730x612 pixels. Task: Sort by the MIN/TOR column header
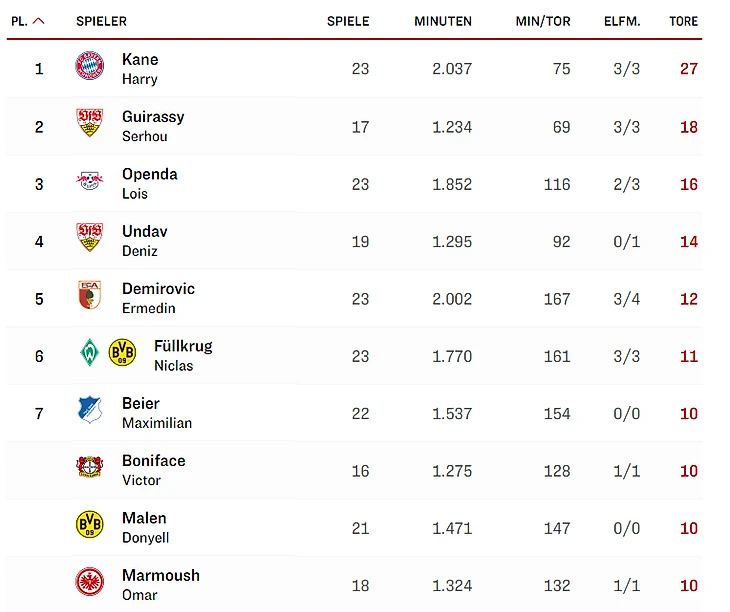[543, 21]
